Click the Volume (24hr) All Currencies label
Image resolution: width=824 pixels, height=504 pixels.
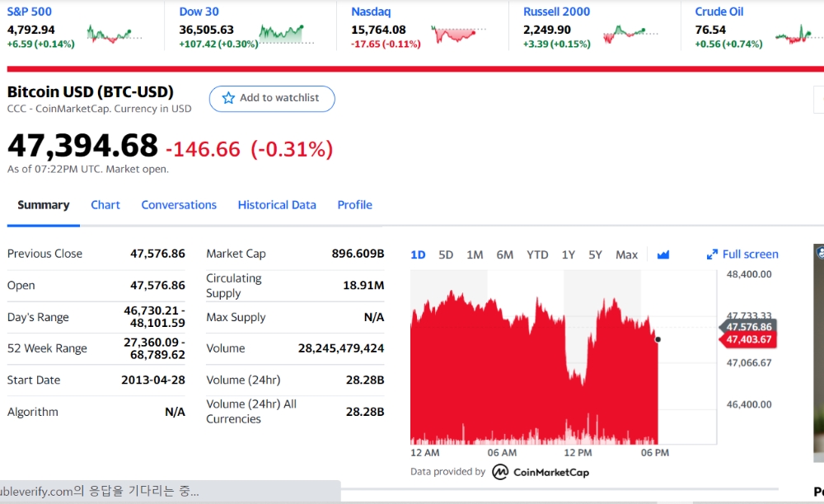[x=251, y=412]
